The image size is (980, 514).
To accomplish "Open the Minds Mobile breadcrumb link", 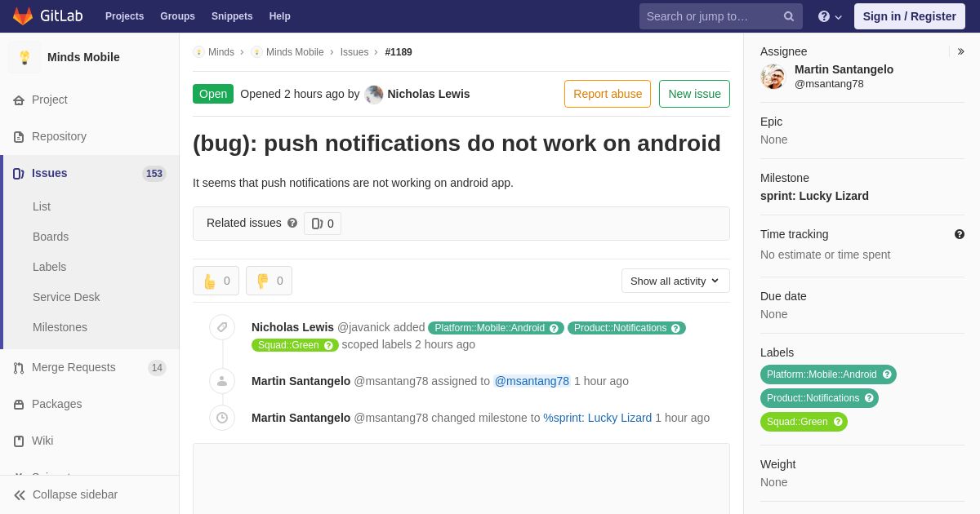I will [x=295, y=52].
